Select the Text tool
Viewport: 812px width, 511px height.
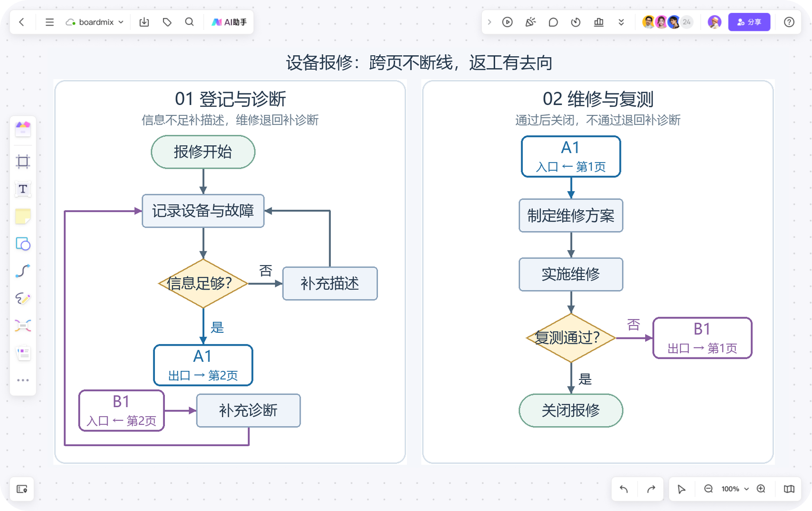tap(23, 189)
